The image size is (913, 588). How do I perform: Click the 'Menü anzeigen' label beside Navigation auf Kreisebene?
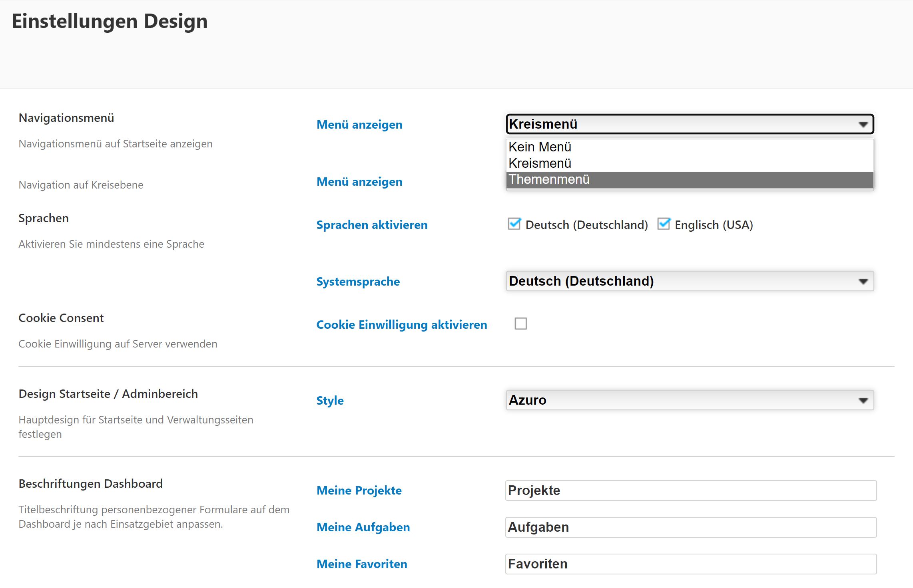359,182
